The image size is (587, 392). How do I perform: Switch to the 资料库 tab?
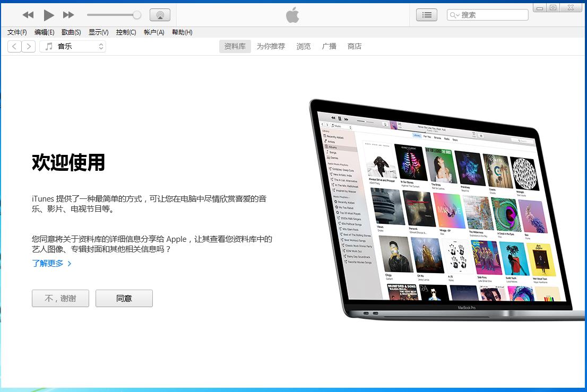(x=235, y=46)
